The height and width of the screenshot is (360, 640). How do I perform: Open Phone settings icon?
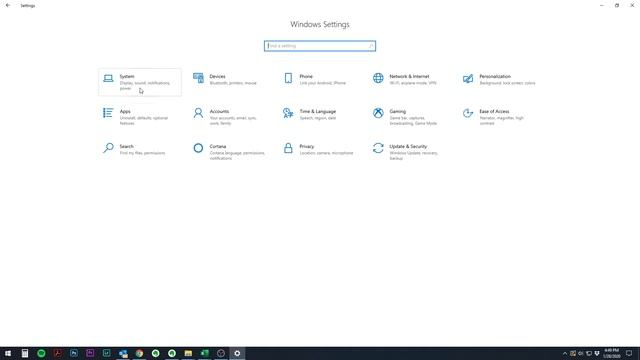click(x=288, y=78)
